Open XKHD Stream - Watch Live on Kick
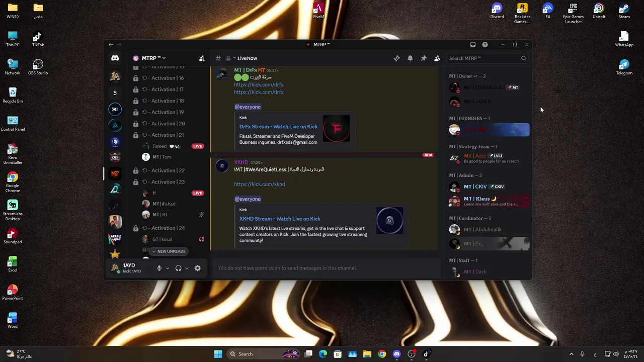Screen dimensions: 644x362 click(280, 219)
